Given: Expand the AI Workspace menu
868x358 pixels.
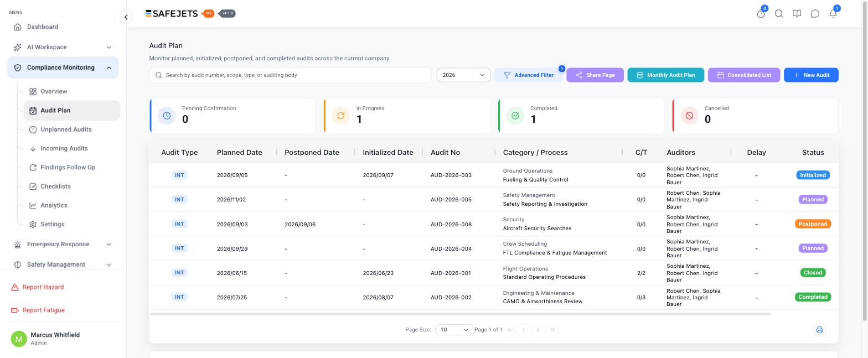Looking at the screenshot, I should click(x=63, y=47).
